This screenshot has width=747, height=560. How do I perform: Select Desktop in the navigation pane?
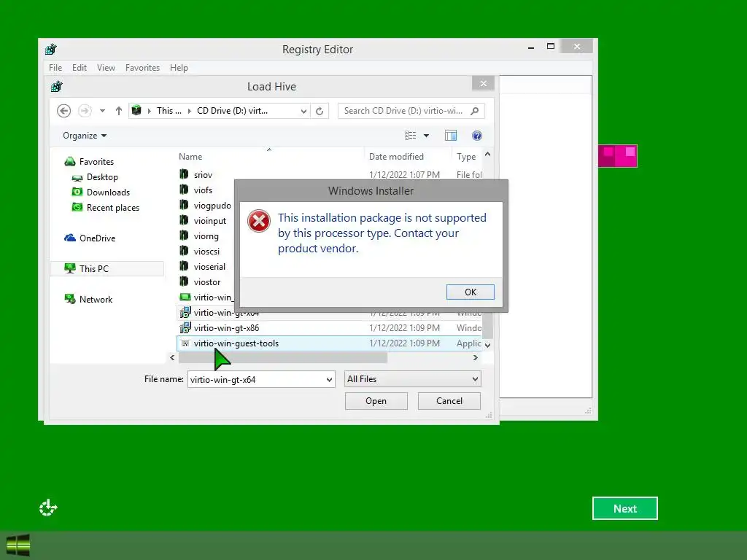pos(102,177)
